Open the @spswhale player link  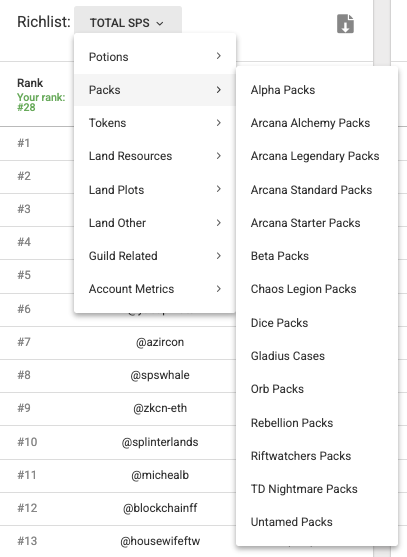pos(160,375)
